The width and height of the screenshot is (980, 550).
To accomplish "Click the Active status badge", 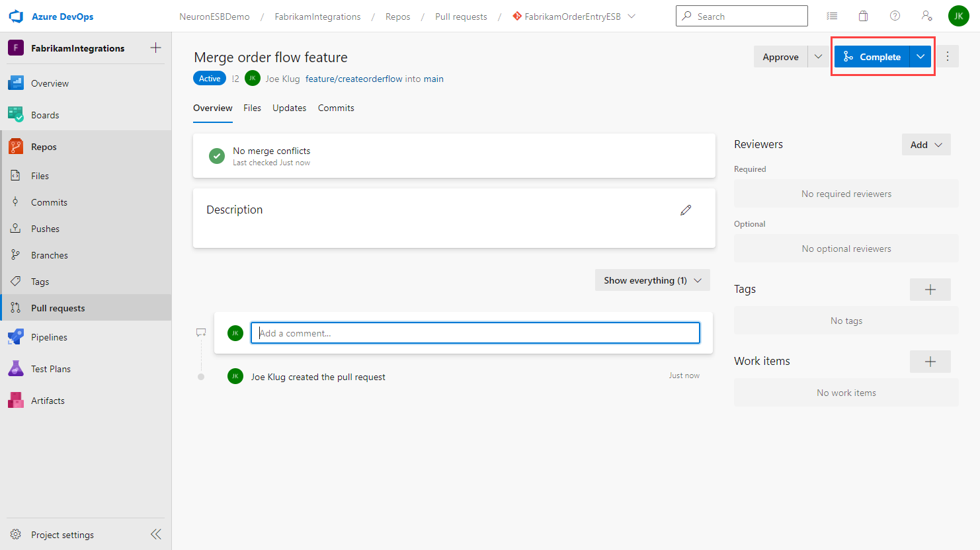I will [210, 79].
